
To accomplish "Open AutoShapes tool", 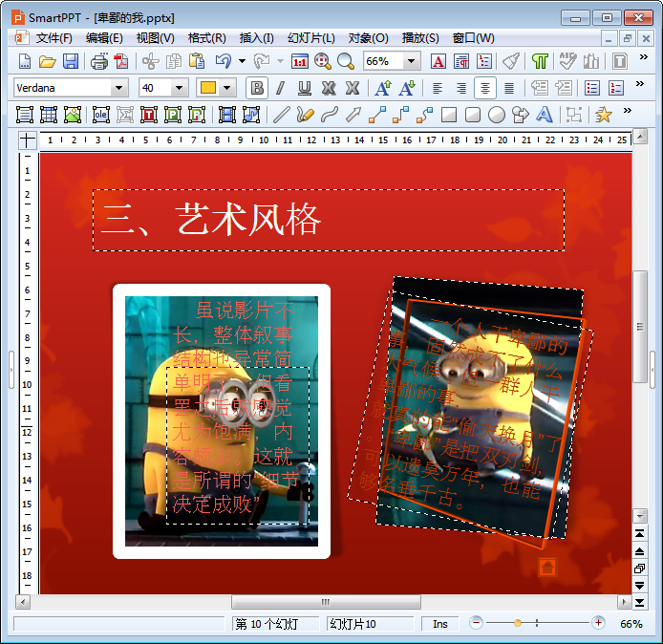I will 520,115.
